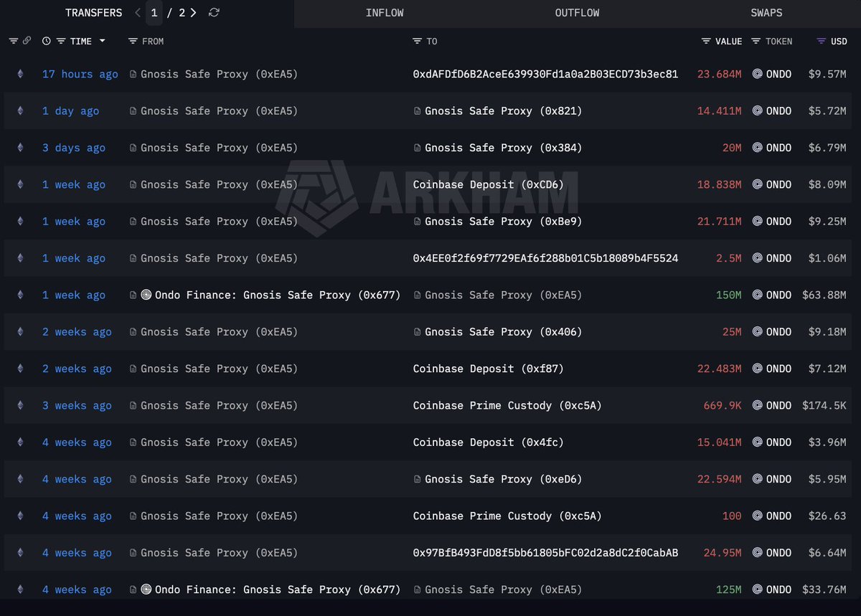Open Coinbase Prime Custody in 669.9K row
Image resolution: width=861 pixels, height=616 pixels.
click(507, 405)
